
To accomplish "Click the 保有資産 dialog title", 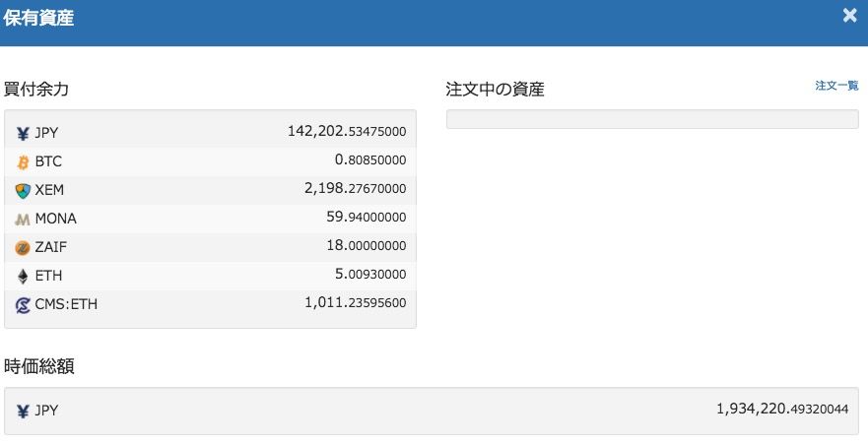I will click(x=38, y=18).
